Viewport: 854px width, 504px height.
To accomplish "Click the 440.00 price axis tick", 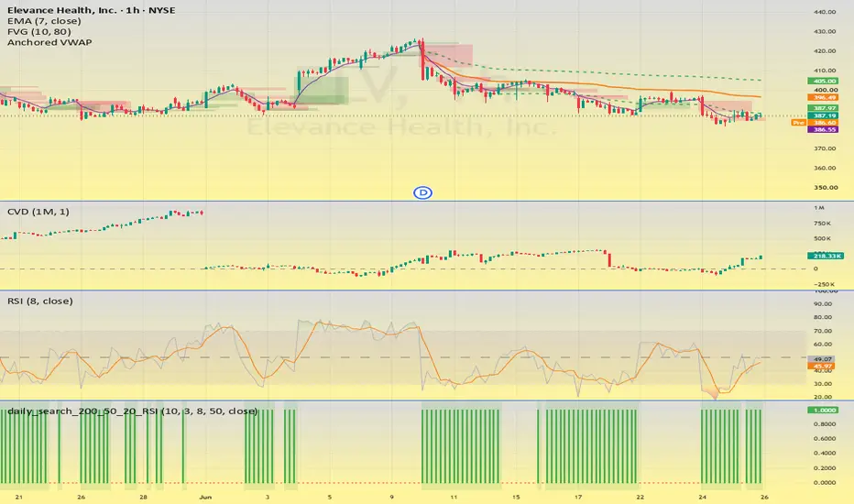I will [824, 12].
